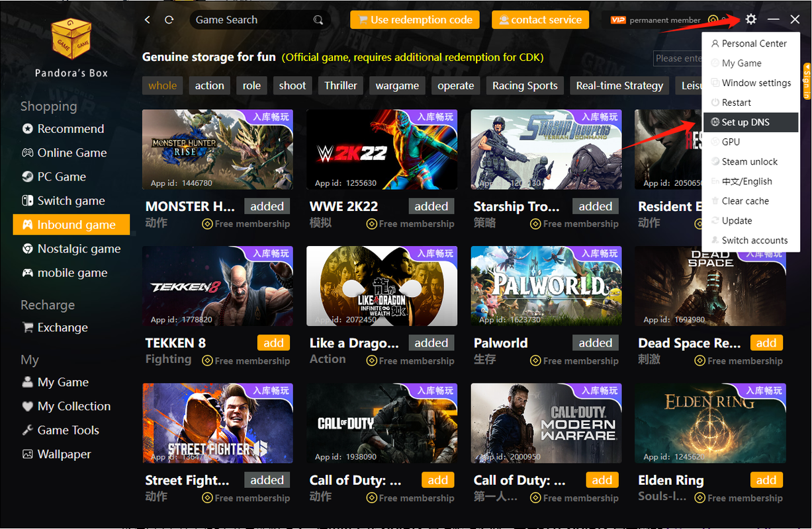Image resolution: width=812 pixels, height=529 pixels.
Task: Open My Game in the dropdown menu
Action: 750,63
